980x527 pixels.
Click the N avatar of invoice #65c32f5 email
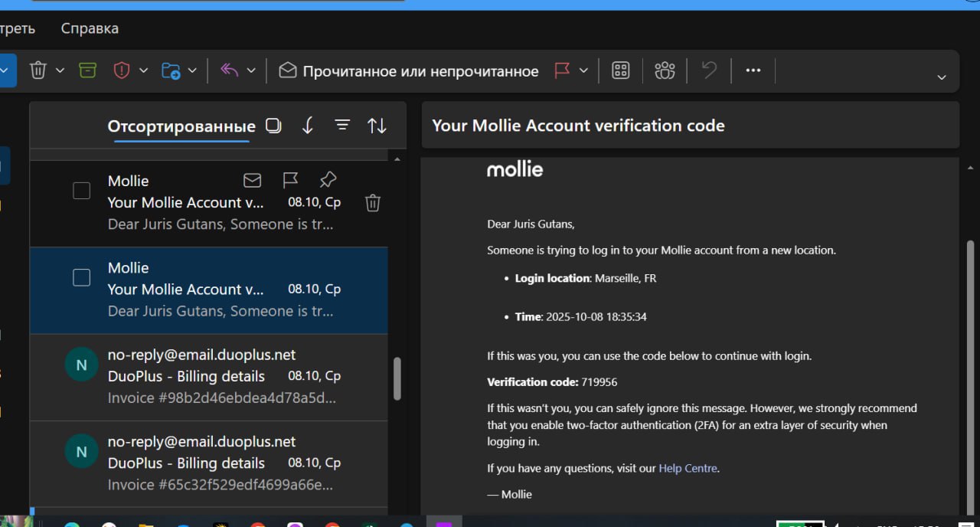(x=81, y=452)
